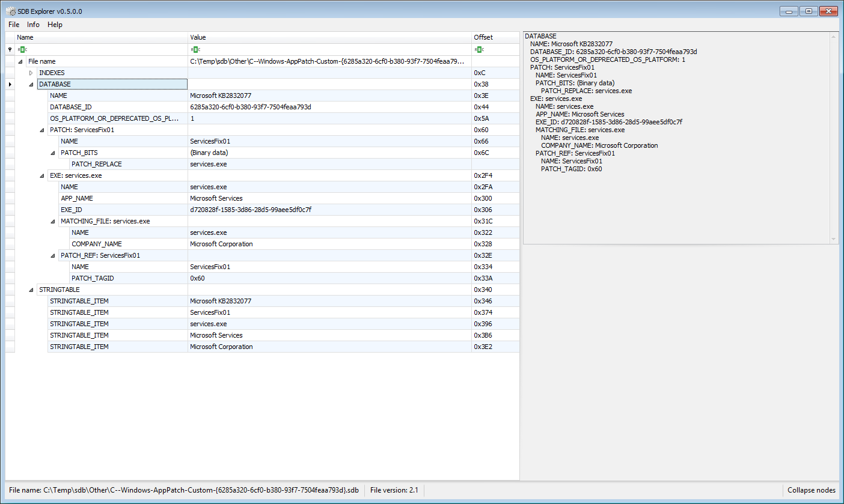Click the EXE_ID line in details panel
Image resolution: width=844 pixels, height=504 pixels.
(x=609, y=122)
